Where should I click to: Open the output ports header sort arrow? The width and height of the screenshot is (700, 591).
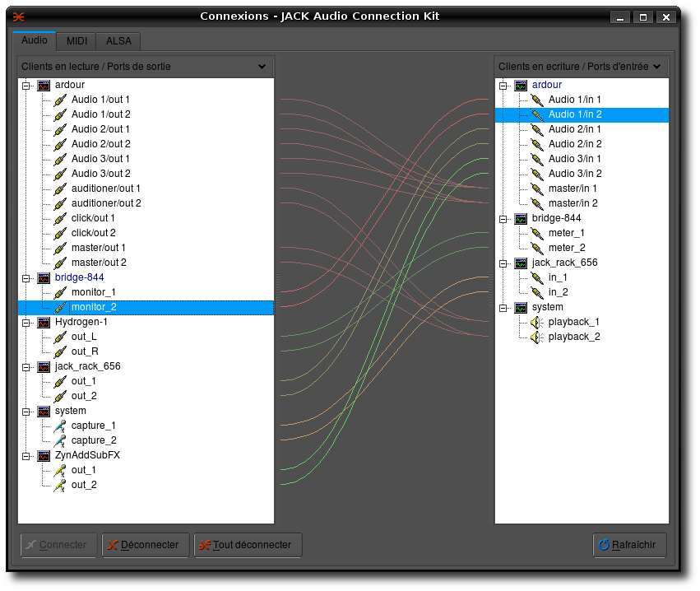click(x=262, y=67)
